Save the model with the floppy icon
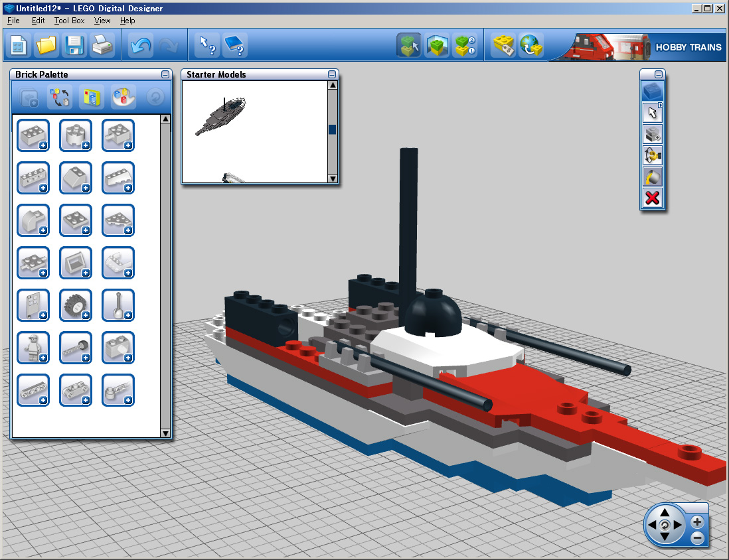 tap(74, 46)
